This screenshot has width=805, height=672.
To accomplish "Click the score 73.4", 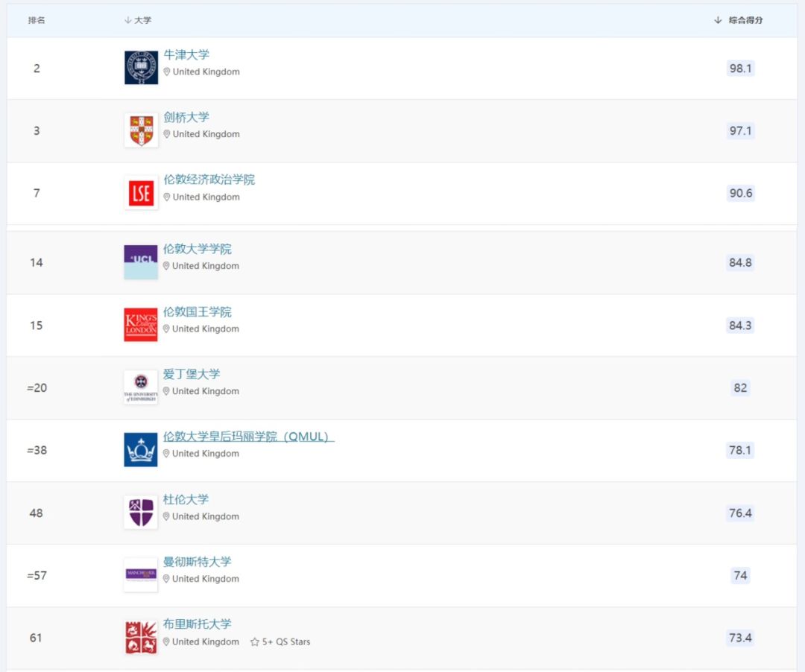I will coord(740,638).
